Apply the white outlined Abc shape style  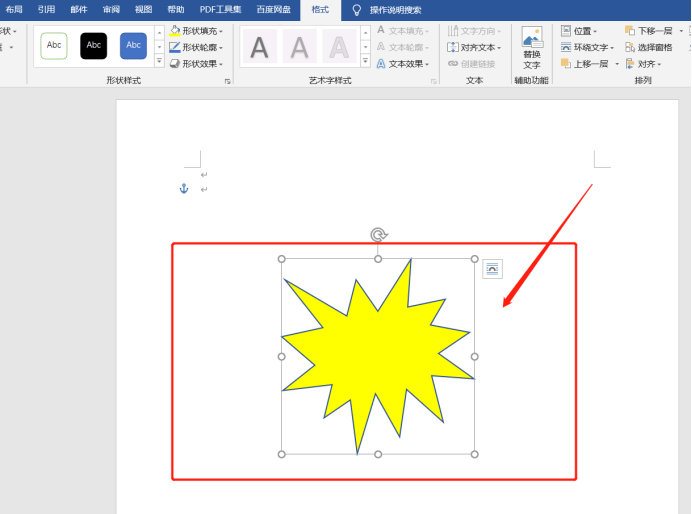[54, 45]
